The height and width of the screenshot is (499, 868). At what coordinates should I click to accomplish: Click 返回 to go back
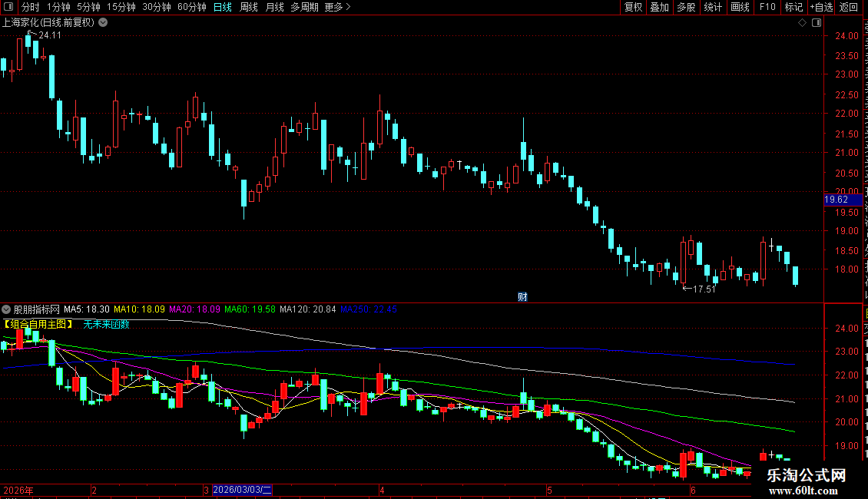(849, 7)
